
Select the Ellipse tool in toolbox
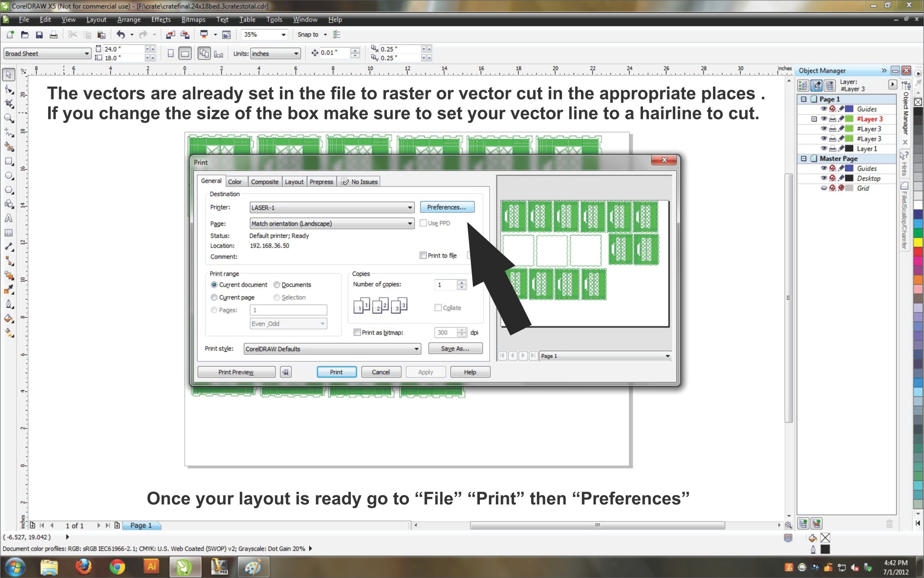(8, 176)
